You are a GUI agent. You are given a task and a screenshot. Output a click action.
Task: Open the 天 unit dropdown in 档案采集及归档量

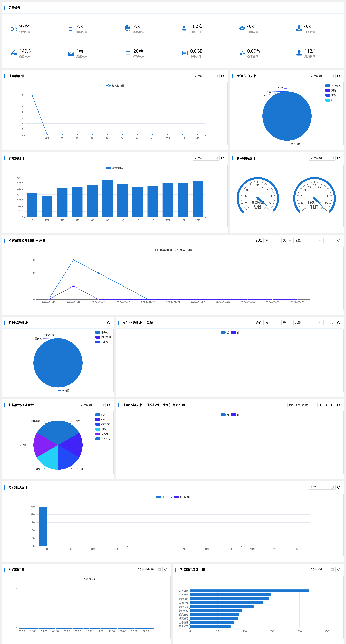click(x=287, y=241)
